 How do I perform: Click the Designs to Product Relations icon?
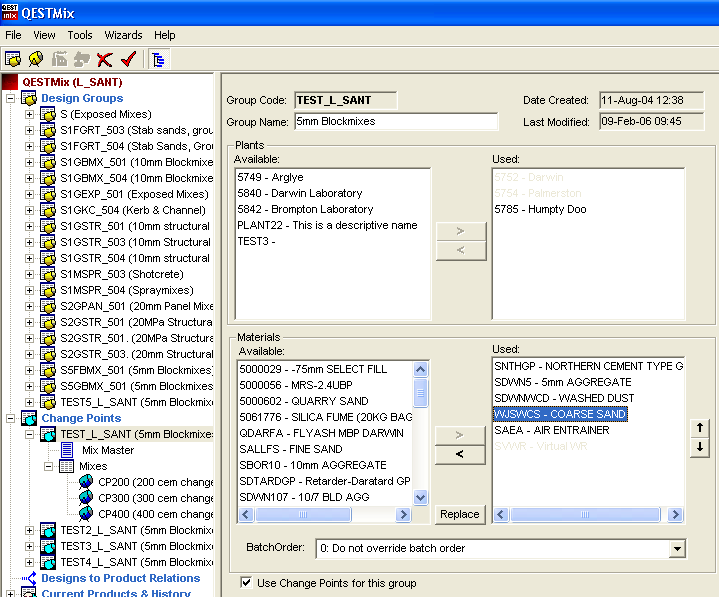[29, 578]
